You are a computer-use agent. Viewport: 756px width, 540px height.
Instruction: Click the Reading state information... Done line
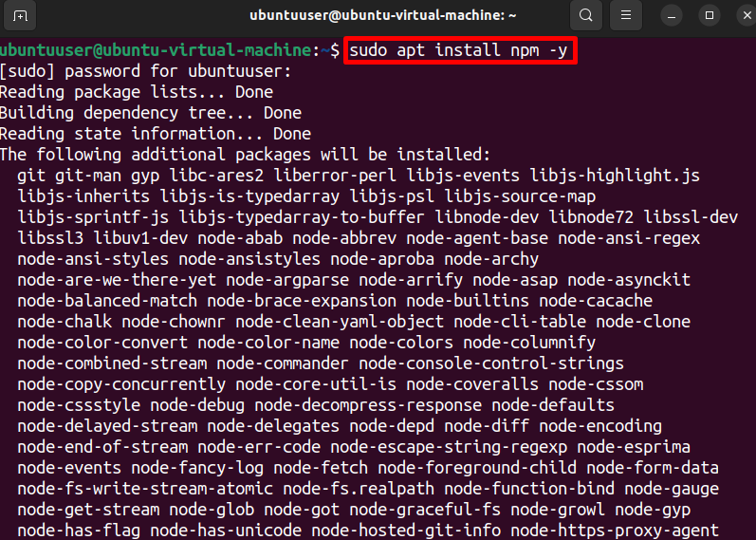[x=156, y=134]
